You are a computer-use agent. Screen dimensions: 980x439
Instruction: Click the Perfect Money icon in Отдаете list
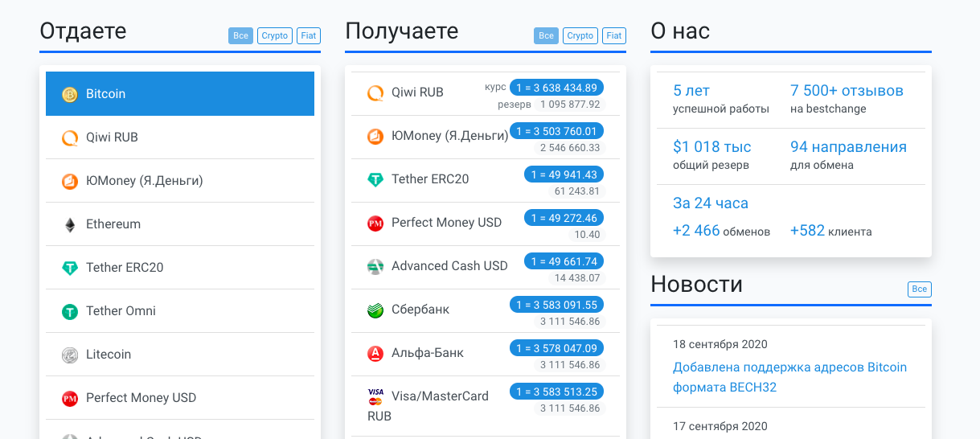coord(70,398)
